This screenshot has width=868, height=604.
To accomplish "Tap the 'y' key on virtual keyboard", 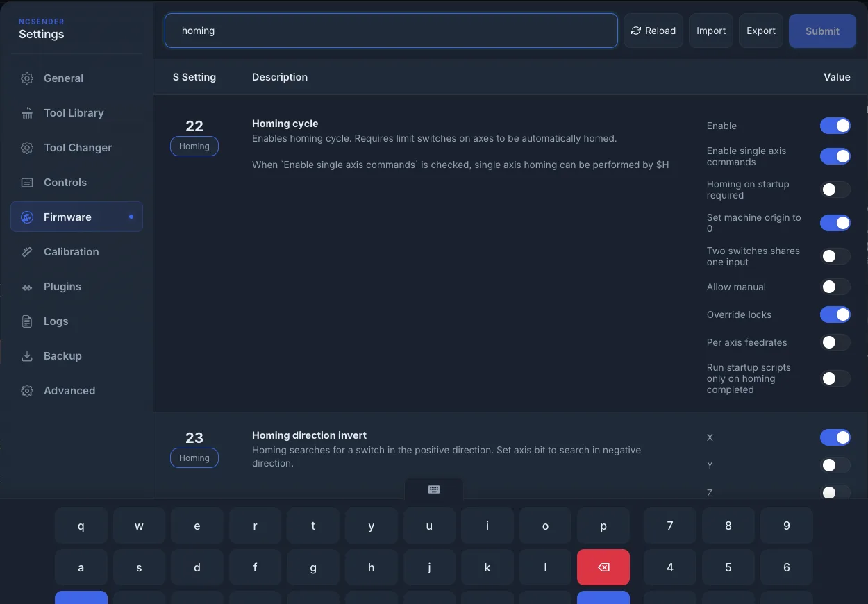I will click(x=371, y=526).
